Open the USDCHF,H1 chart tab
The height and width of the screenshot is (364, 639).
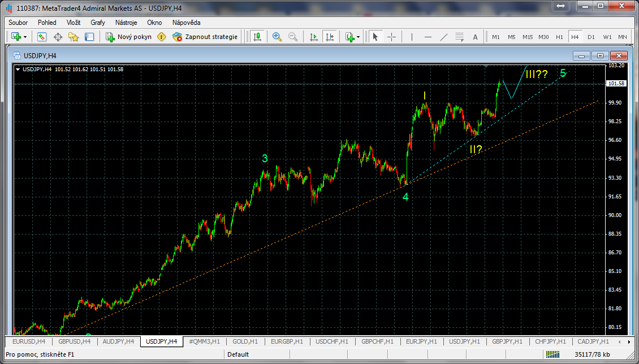332,341
